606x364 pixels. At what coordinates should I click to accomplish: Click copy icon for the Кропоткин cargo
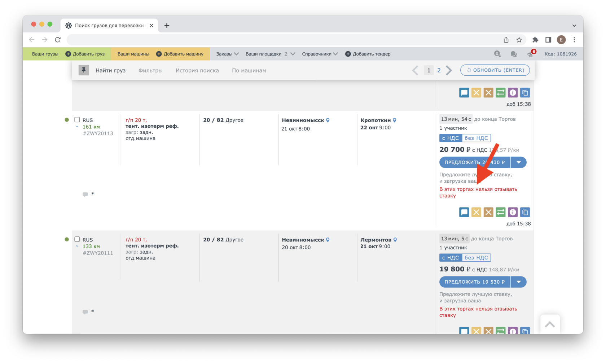pyautogui.click(x=525, y=212)
